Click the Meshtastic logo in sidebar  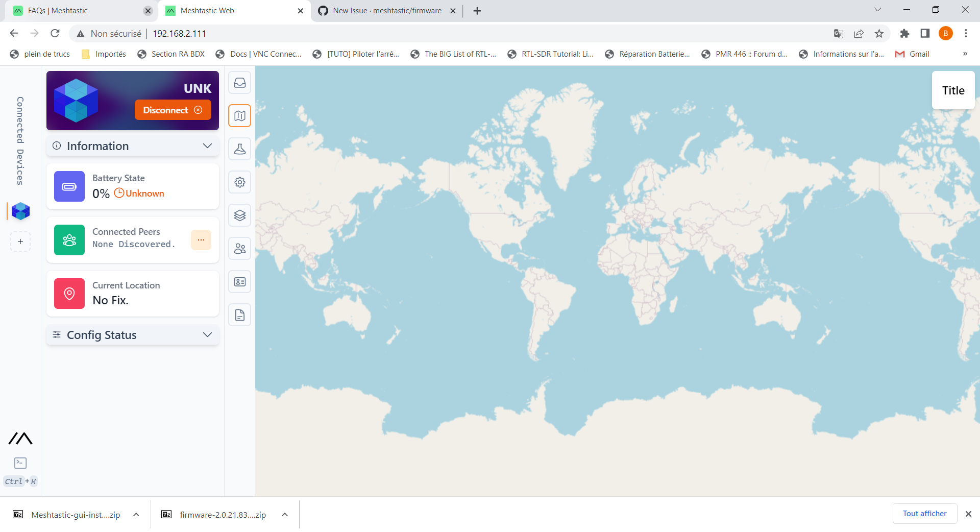tap(20, 438)
